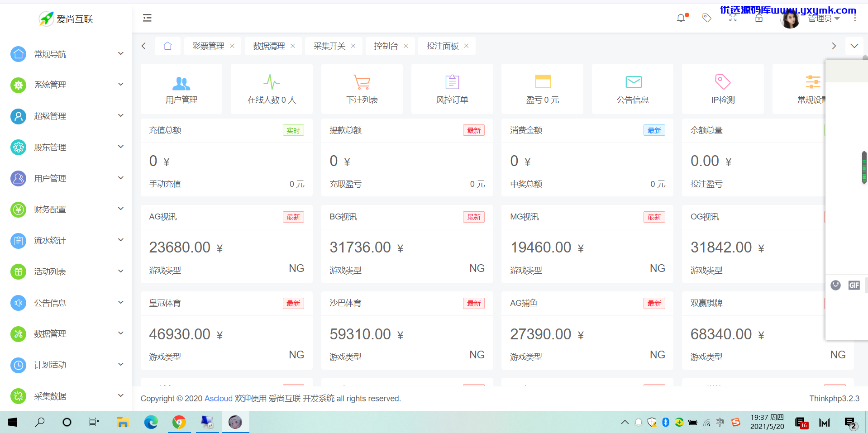Click the admin avatar picture
Screen dimensions: 868x433
pyautogui.click(x=791, y=19)
